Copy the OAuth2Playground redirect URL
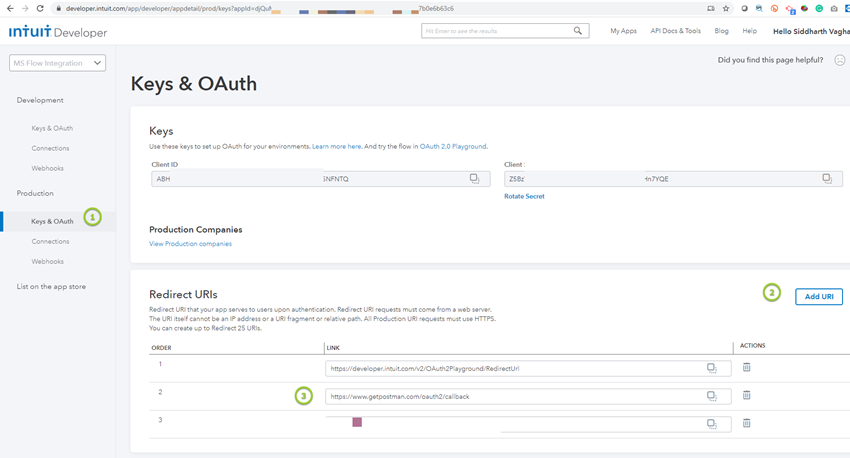 pyautogui.click(x=711, y=368)
